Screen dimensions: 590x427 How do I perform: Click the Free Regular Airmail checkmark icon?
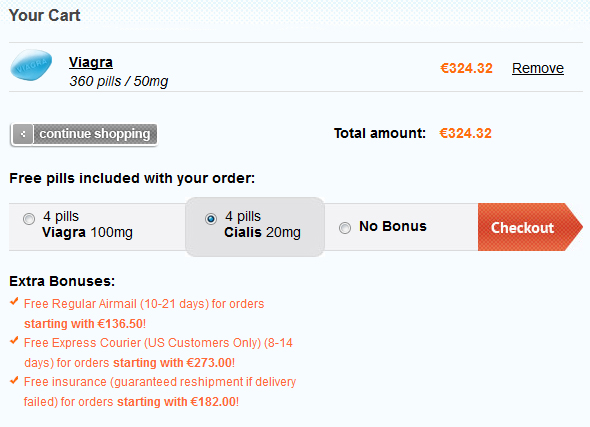[x=14, y=301]
